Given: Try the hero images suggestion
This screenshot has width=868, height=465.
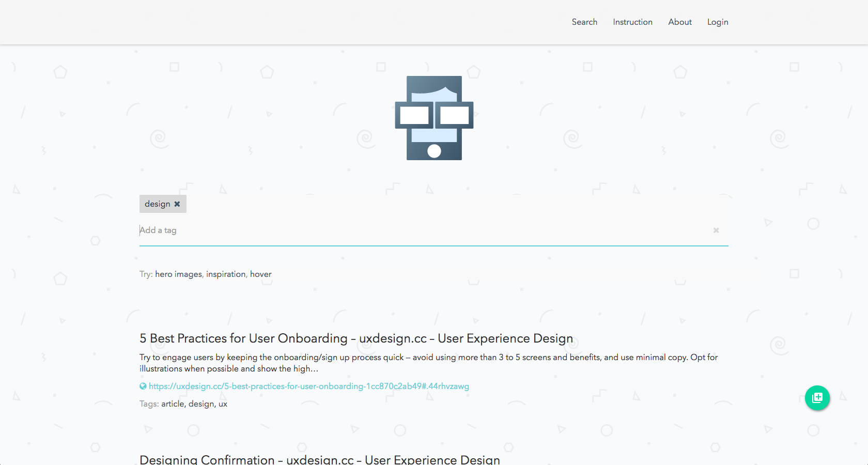Looking at the screenshot, I should click(x=178, y=274).
